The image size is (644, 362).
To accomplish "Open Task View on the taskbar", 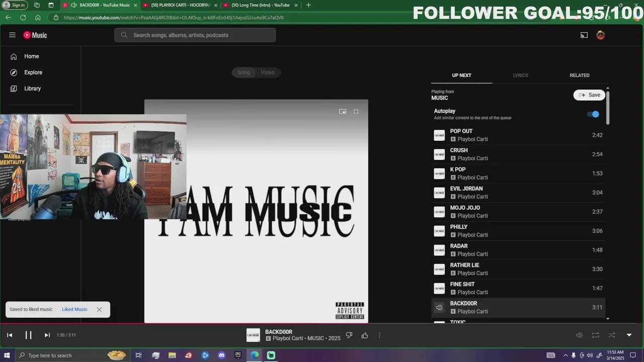I will pyautogui.click(x=138, y=355).
